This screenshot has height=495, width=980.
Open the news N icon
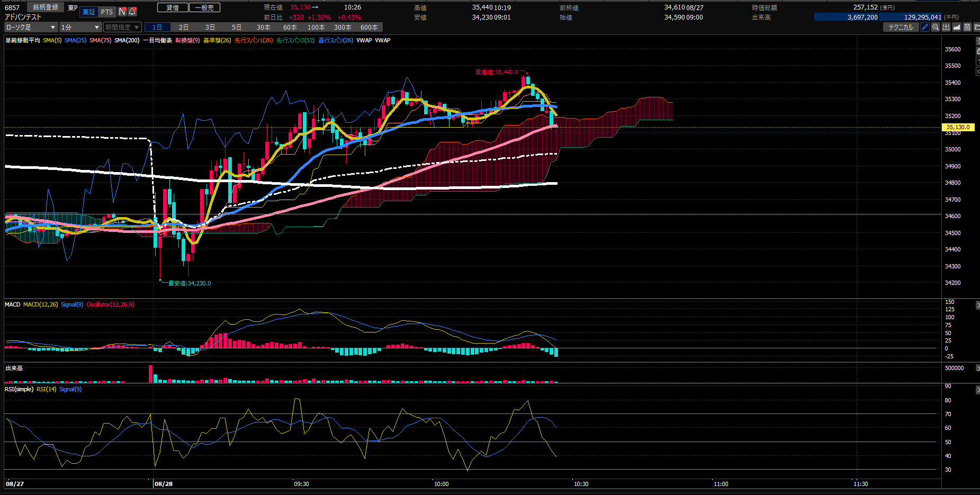coord(122,12)
